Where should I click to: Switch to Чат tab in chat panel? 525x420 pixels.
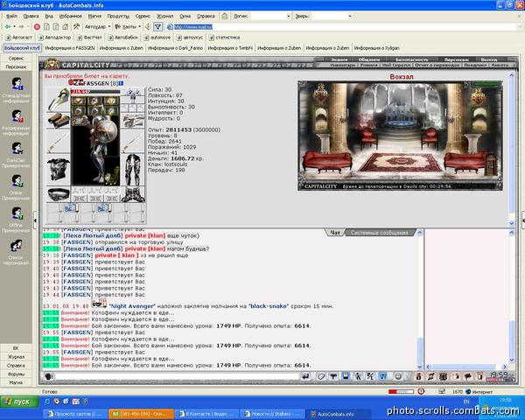tap(335, 233)
